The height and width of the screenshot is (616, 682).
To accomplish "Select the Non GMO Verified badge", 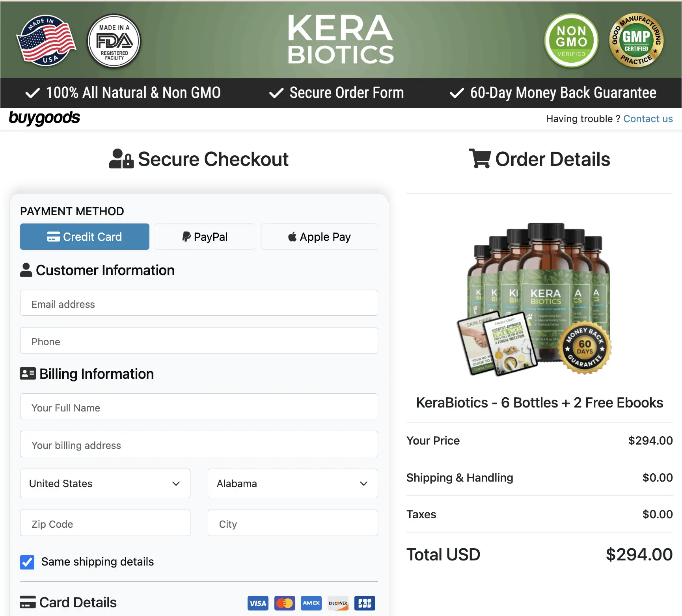I will [x=571, y=41].
